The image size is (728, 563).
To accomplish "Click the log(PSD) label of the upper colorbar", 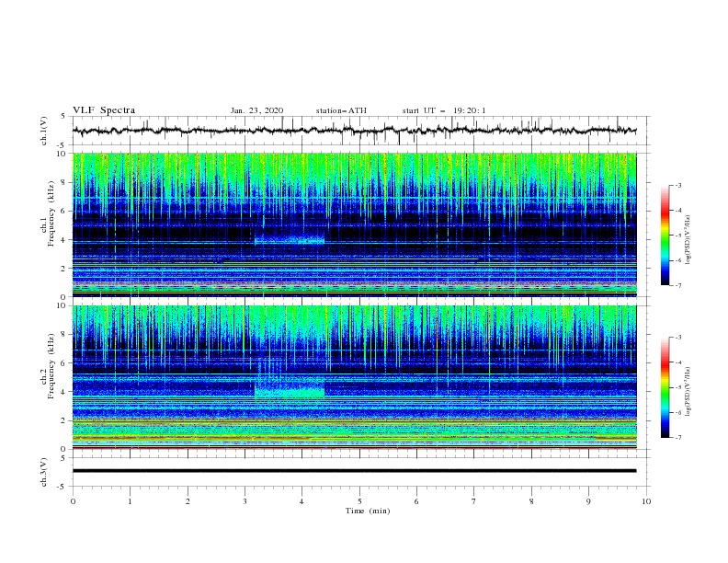I will pyautogui.click(x=688, y=240).
